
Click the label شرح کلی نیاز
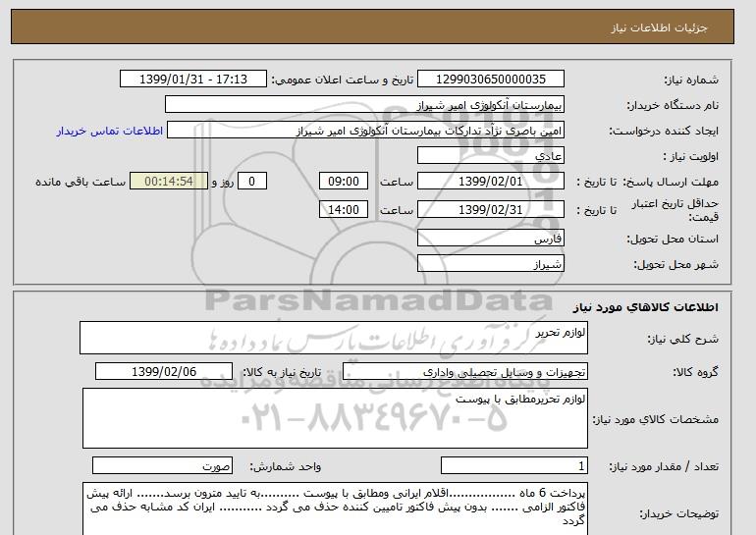coord(682,339)
